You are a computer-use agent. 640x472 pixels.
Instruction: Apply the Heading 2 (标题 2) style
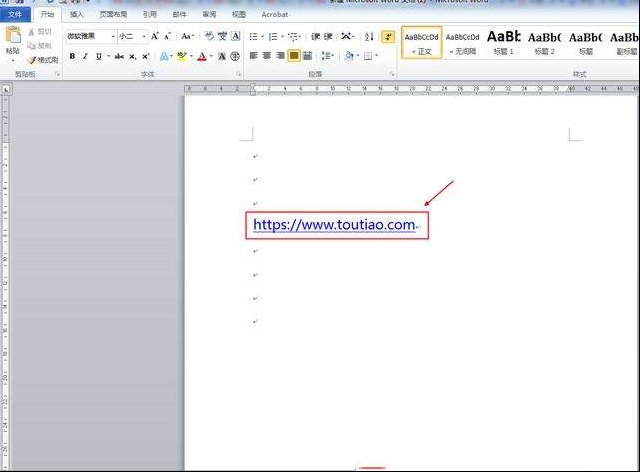(544, 43)
